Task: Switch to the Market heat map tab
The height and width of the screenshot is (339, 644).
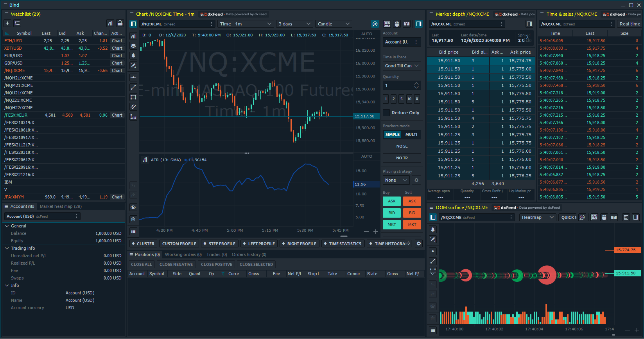Action: pos(61,206)
